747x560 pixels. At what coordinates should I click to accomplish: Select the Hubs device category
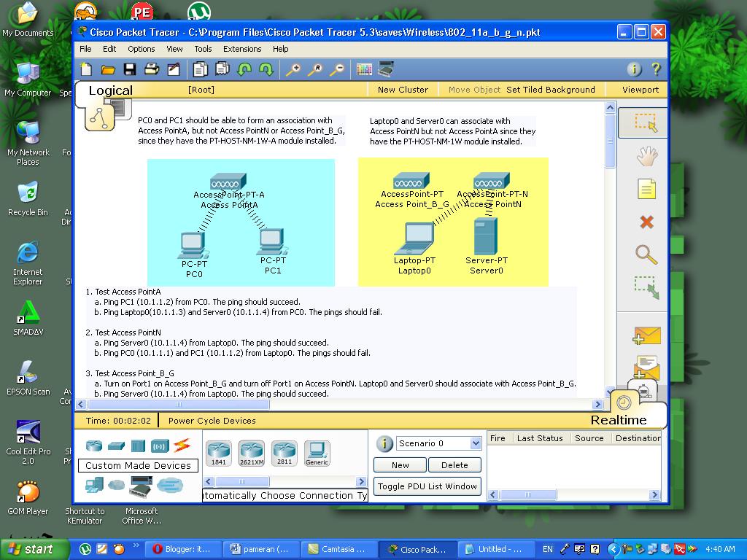(138, 446)
